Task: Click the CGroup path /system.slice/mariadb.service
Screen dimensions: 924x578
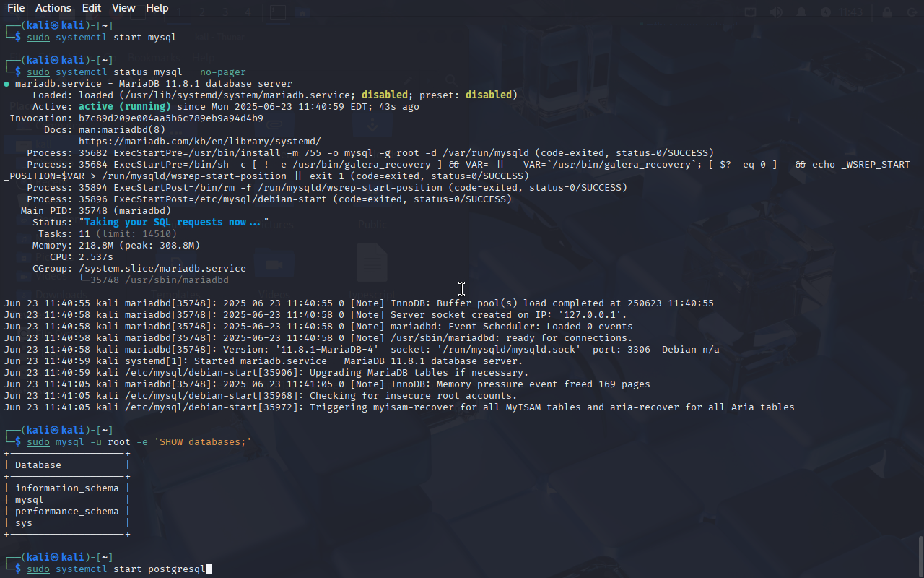Action: click(162, 269)
